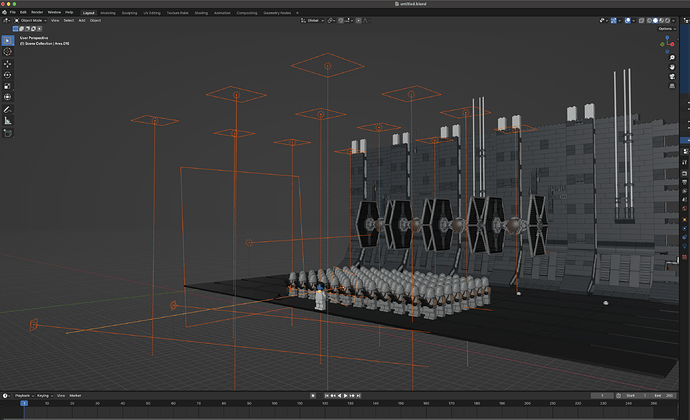Screen dimensions: 690x420
Task: Click the red X axis gizmo handle
Action: click(672, 44)
